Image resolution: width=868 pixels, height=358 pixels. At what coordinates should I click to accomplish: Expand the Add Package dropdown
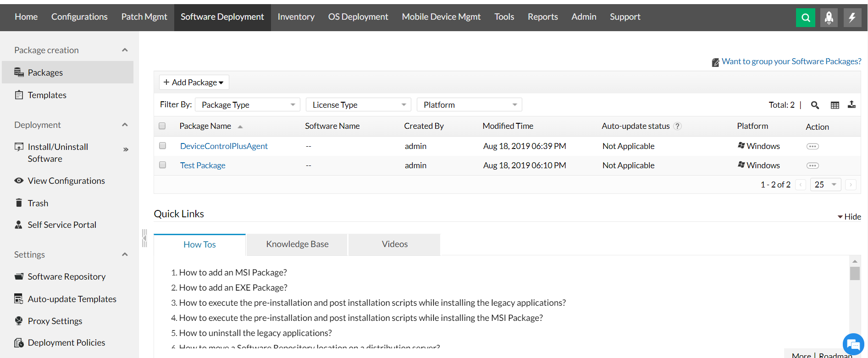point(194,83)
